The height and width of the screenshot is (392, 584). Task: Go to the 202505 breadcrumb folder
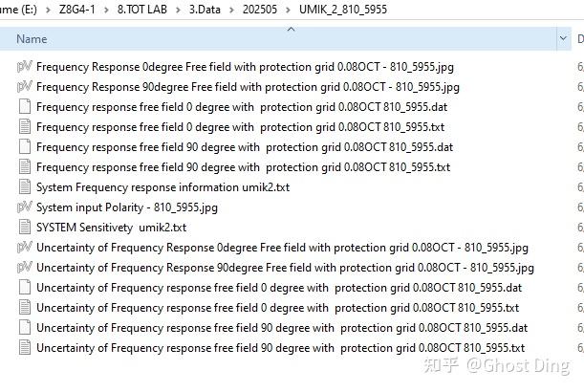pyautogui.click(x=263, y=10)
